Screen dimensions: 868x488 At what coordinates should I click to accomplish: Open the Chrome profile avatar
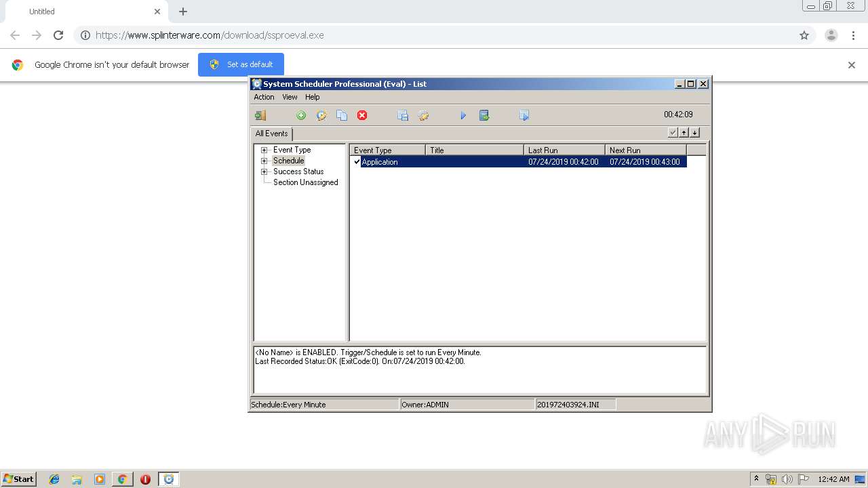coord(831,35)
